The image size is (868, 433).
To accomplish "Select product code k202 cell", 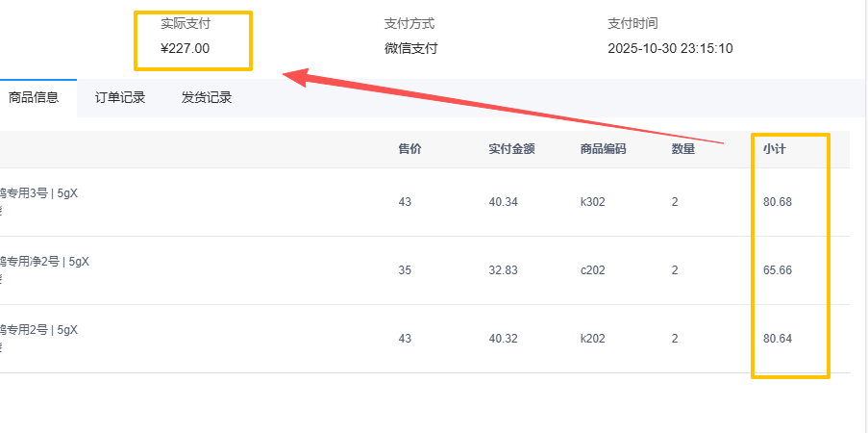I will (x=593, y=339).
